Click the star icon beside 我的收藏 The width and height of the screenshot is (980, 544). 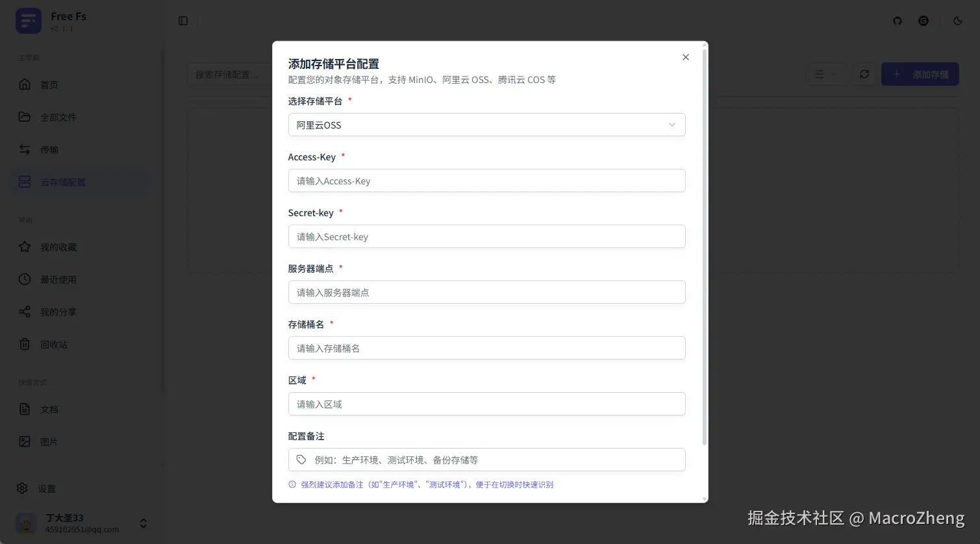[x=25, y=247]
